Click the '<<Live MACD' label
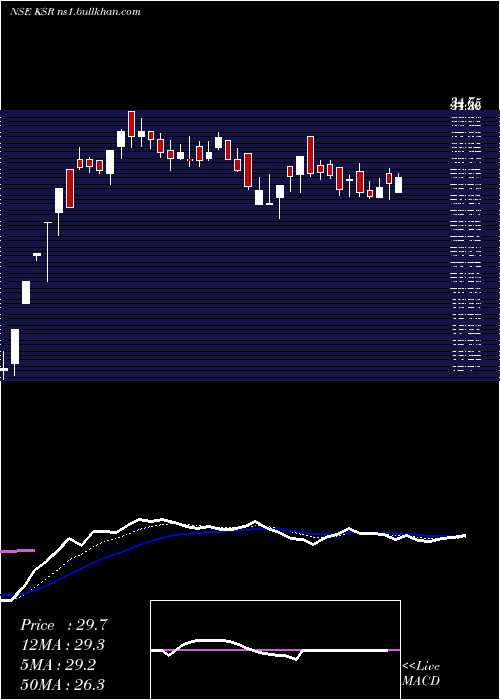The image size is (500, 700). tap(421, 673)
